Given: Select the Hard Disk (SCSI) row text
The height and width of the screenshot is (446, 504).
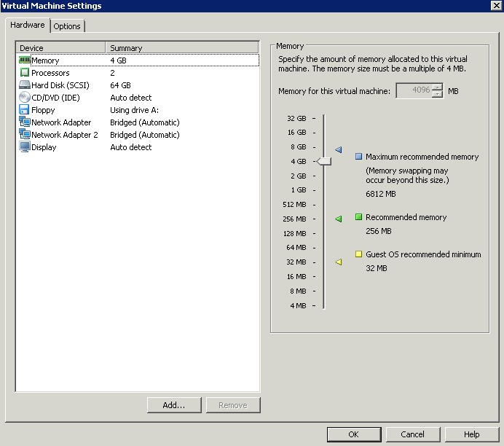Looking at the screenshot, I should coord(60,85).
